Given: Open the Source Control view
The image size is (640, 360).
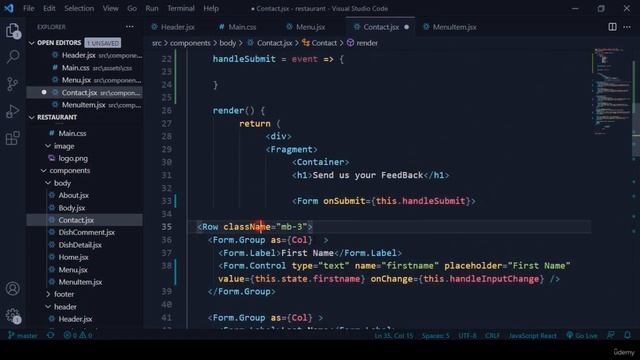Looking at the screenshot, I should (x=13, y=84).
